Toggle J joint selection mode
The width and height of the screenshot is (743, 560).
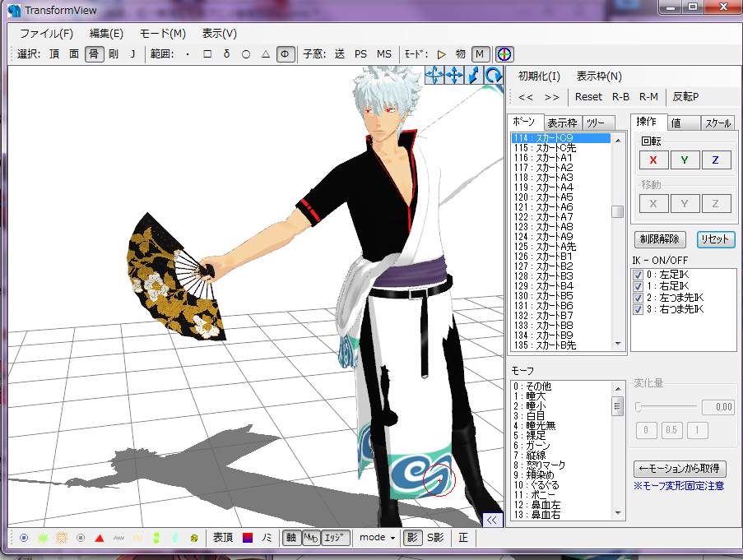[x=133, y=54]
